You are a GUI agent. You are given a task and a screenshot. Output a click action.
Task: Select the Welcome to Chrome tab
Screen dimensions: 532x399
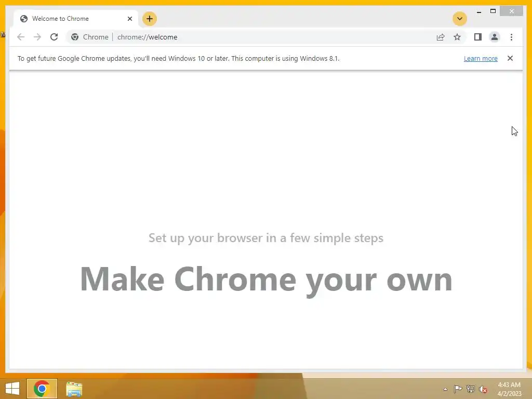[x=76, y=19]
